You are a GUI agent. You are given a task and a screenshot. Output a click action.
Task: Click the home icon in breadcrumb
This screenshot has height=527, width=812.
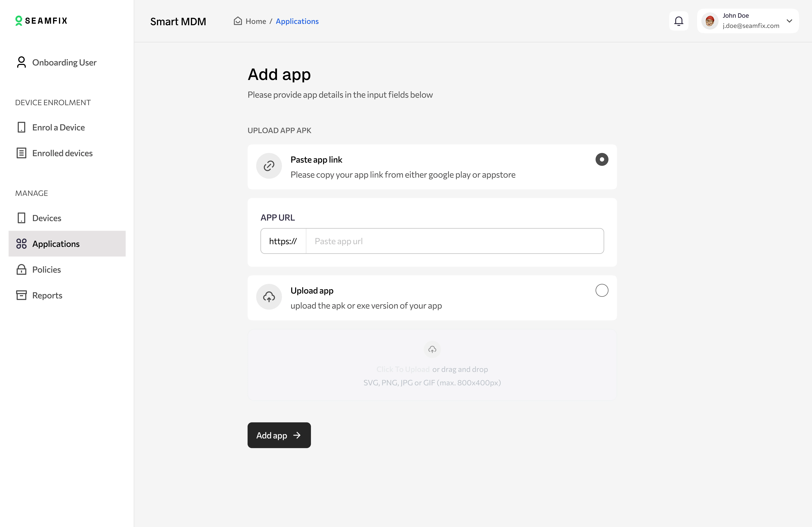coord(238,21)
